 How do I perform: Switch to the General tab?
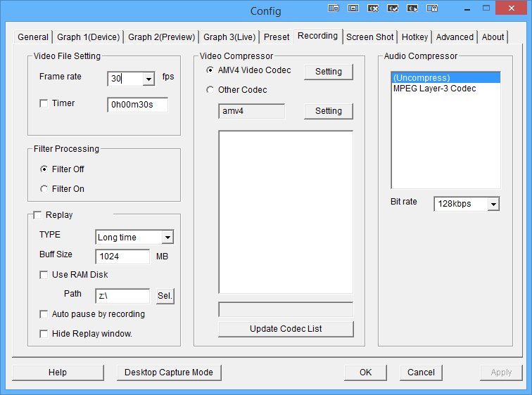[x=33, y=37]
